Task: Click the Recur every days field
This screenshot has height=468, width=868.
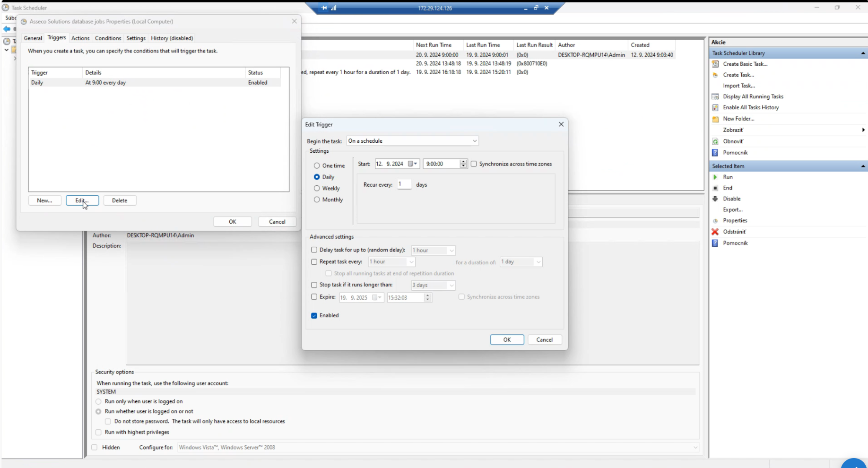Action: 404,184
